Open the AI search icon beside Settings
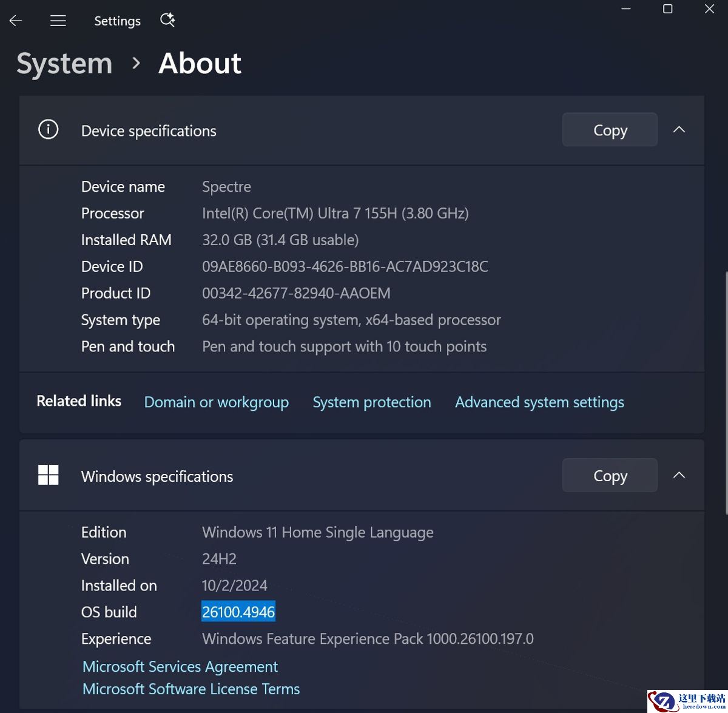The image size is (728, 713). pos(167,20)
